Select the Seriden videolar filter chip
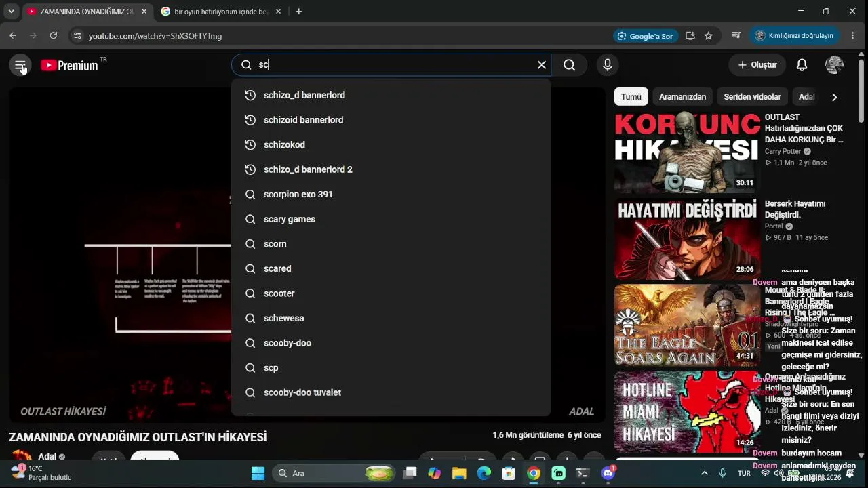 [752, 97]
